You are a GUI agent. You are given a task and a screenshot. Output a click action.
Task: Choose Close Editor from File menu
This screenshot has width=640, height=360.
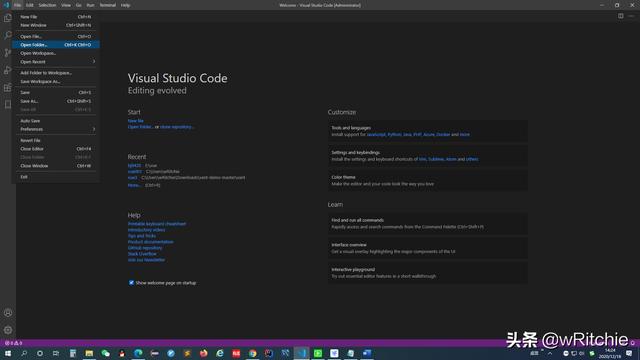tap(56, 149)
